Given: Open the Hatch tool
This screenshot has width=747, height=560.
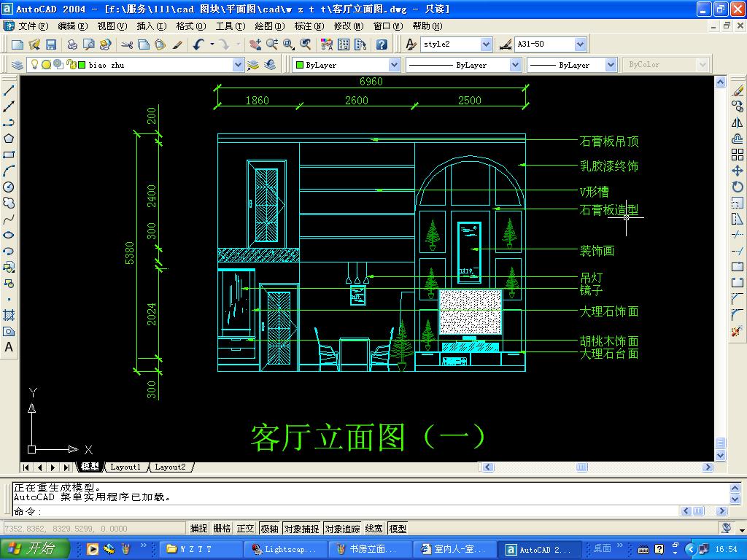Looking at the screenshot, I should coord(9,315).
